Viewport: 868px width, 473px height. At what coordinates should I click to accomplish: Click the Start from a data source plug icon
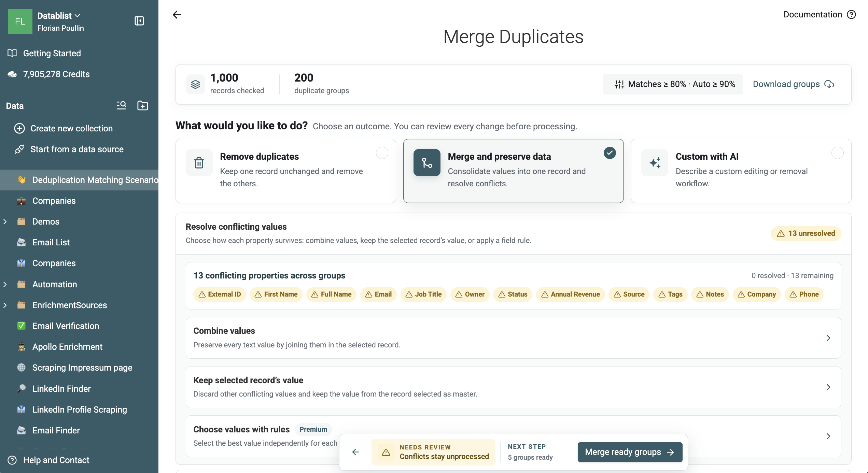click(x=19, y=149)
